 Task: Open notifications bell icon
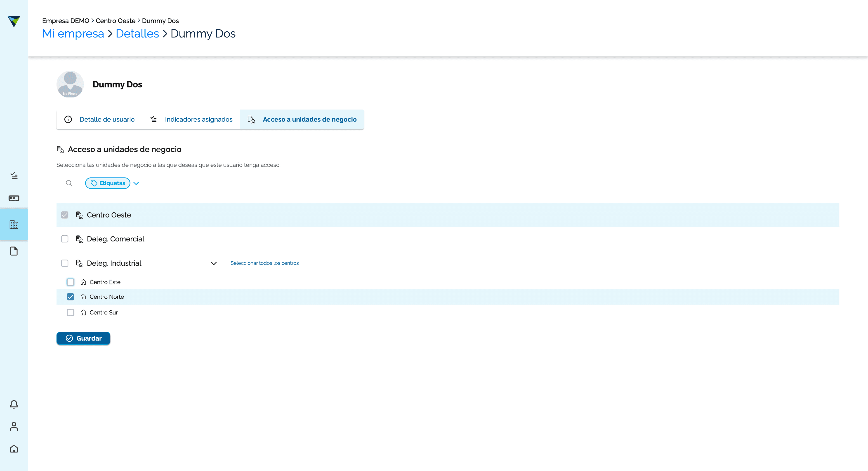coord(14,404)
